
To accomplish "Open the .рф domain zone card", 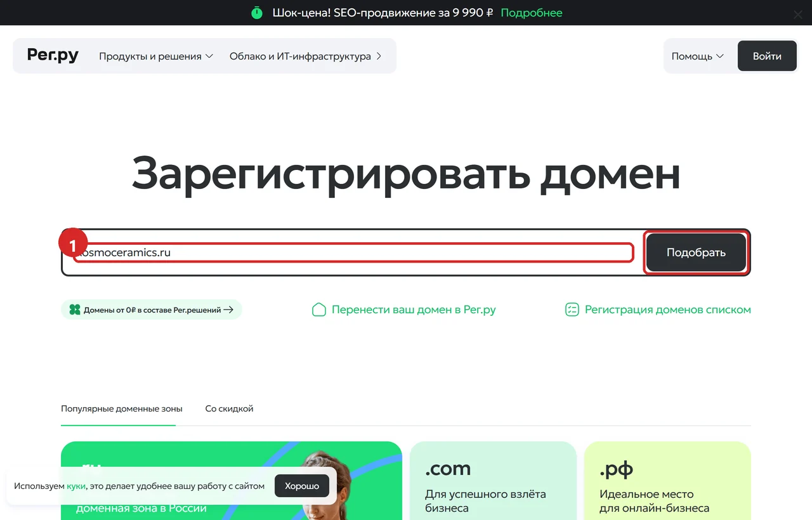I will click(667, 481).
